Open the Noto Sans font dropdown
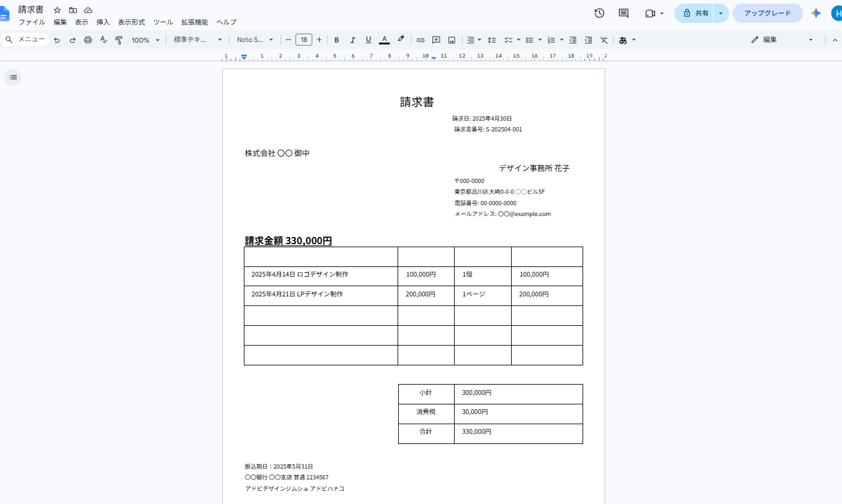 [x=255, y=40]
